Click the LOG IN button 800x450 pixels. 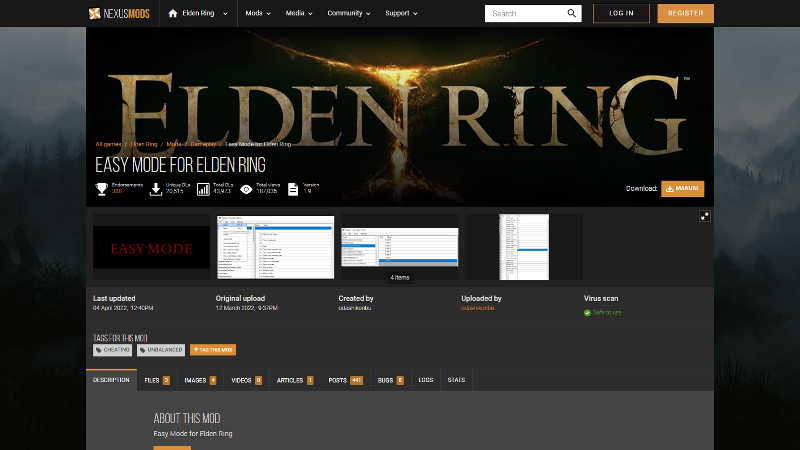point(621,13)
